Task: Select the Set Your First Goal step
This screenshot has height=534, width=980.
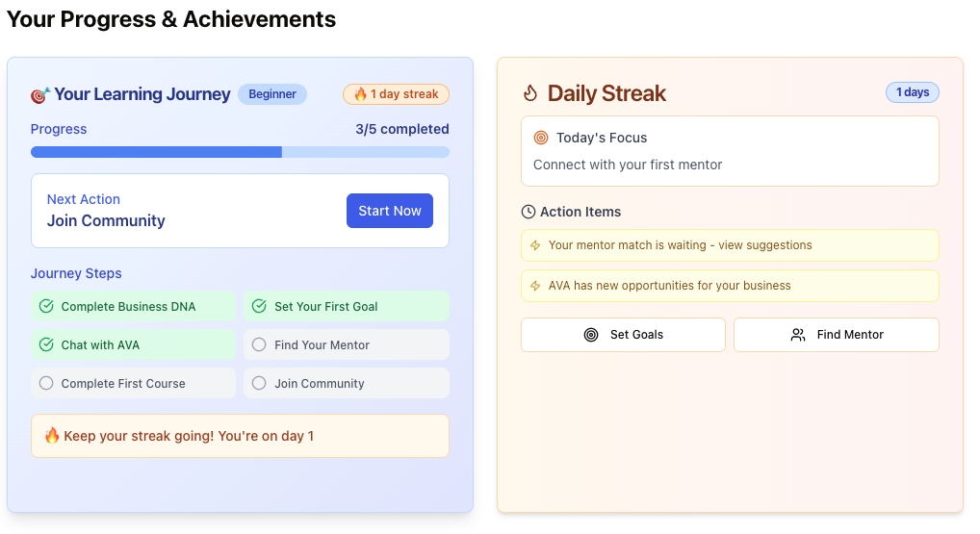Action: click(346, 307)
